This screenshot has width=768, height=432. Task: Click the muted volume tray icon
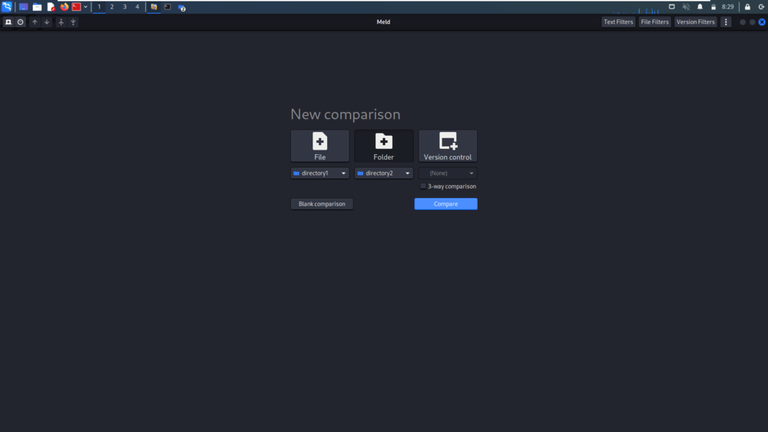coord(686,7)
